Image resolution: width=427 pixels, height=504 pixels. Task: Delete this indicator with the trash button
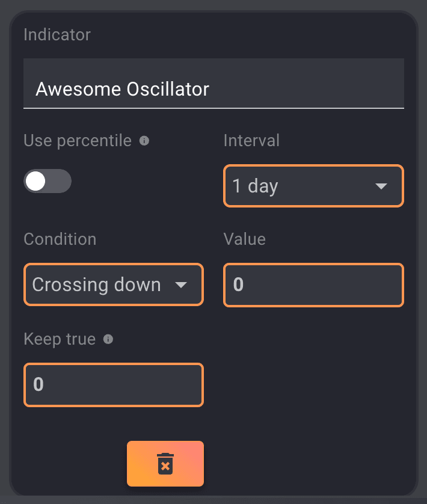pos(165,464)
